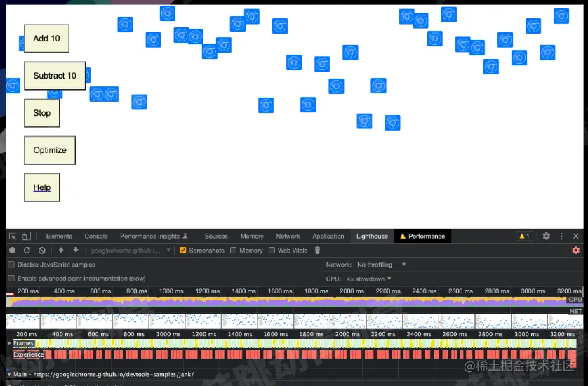Screen dimensions: 588x386
Task: Click the load profile upload icon
Action: click(x=61, y=251)
